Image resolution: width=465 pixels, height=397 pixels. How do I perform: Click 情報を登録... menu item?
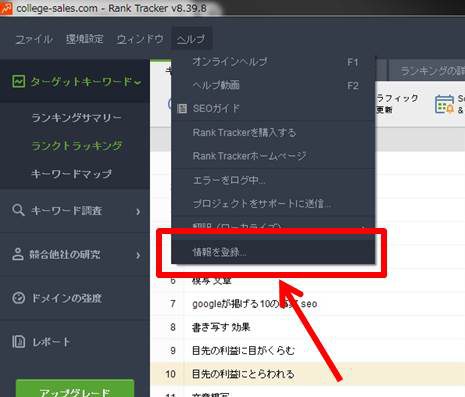tap(273, 252)
